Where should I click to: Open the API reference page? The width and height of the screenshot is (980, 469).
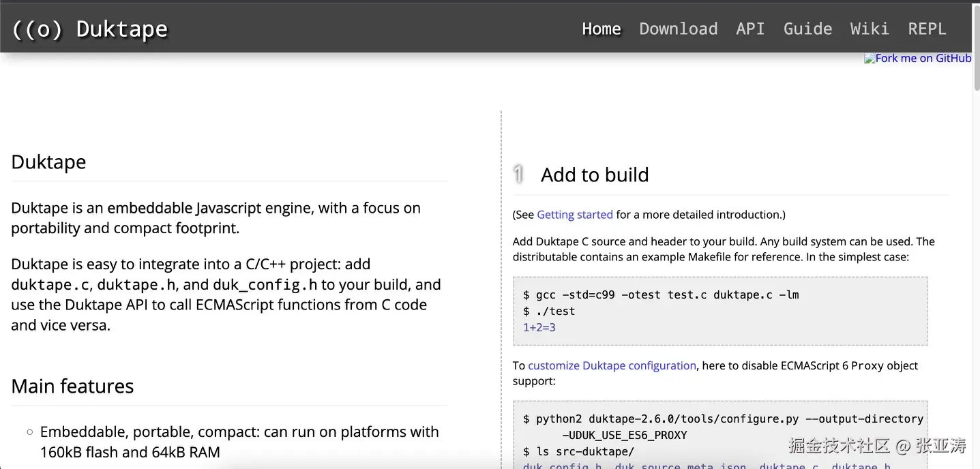[x=750, y=29]
